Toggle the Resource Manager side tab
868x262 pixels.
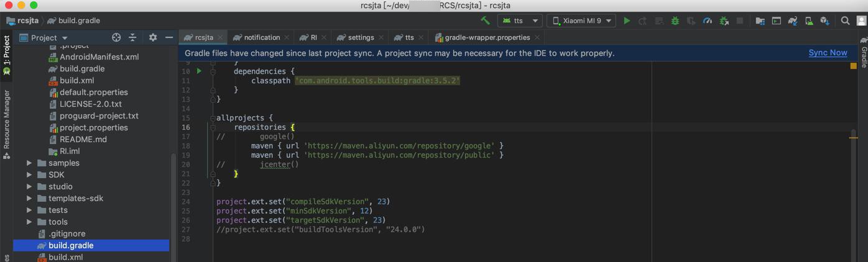(6, 124)
